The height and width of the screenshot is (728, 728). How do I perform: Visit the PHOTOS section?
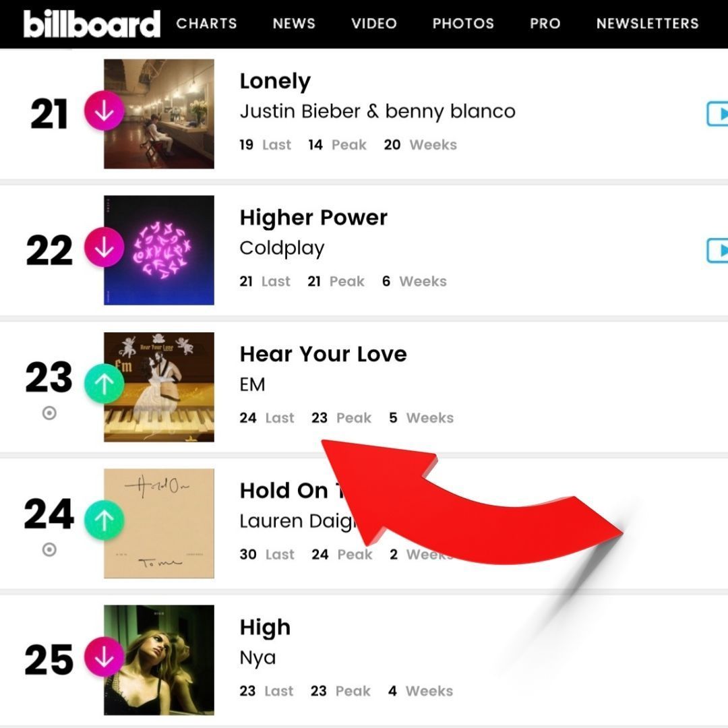[463, 24]
